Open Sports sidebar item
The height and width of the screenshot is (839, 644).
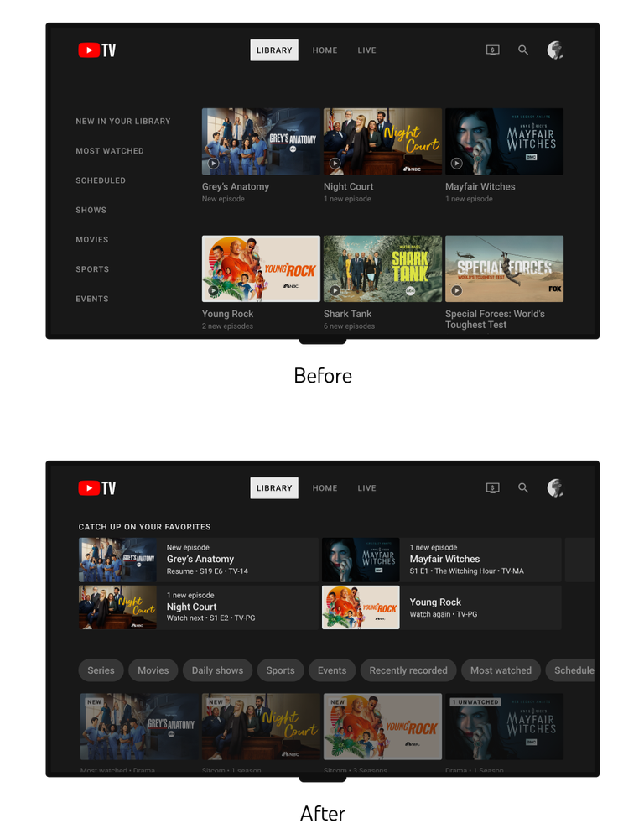tap(92, 269)
